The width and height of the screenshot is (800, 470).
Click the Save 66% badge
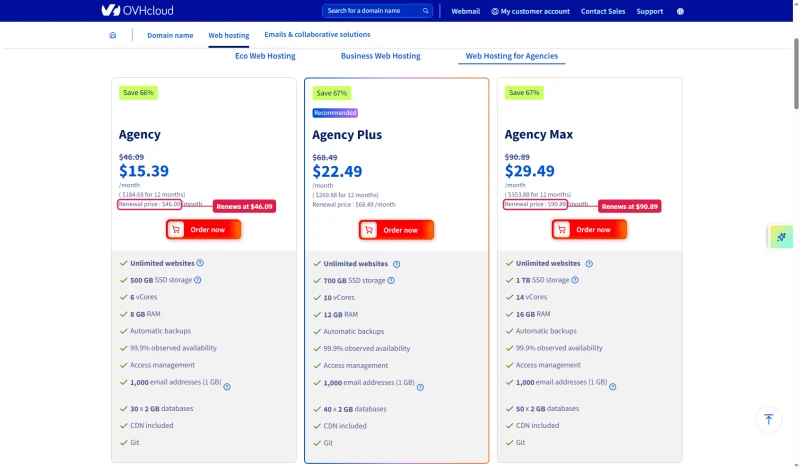pos(138,92)
